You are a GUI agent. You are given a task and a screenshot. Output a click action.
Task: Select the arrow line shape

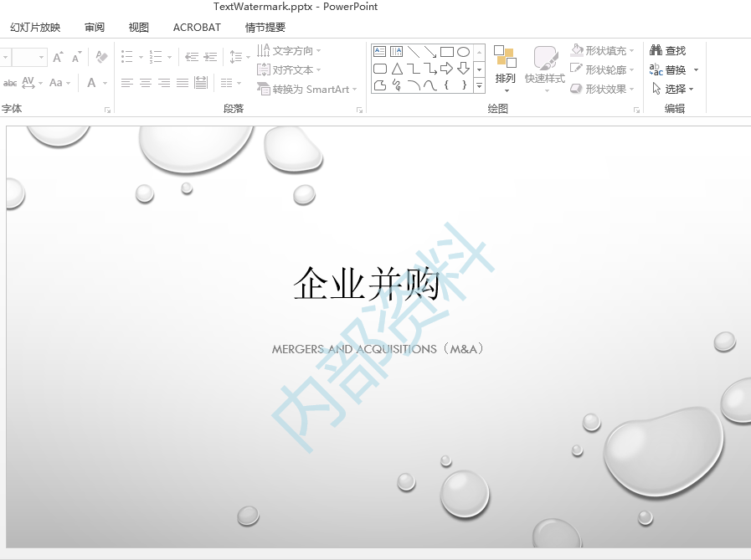pyautogui.click(x=430, y=52)
